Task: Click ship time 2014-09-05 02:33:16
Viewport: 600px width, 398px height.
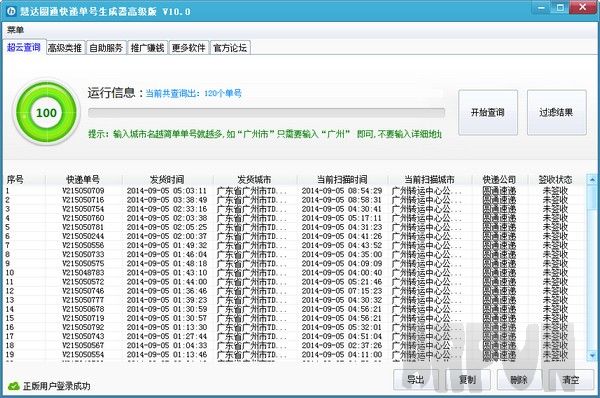Action: [x=167, y=209]
